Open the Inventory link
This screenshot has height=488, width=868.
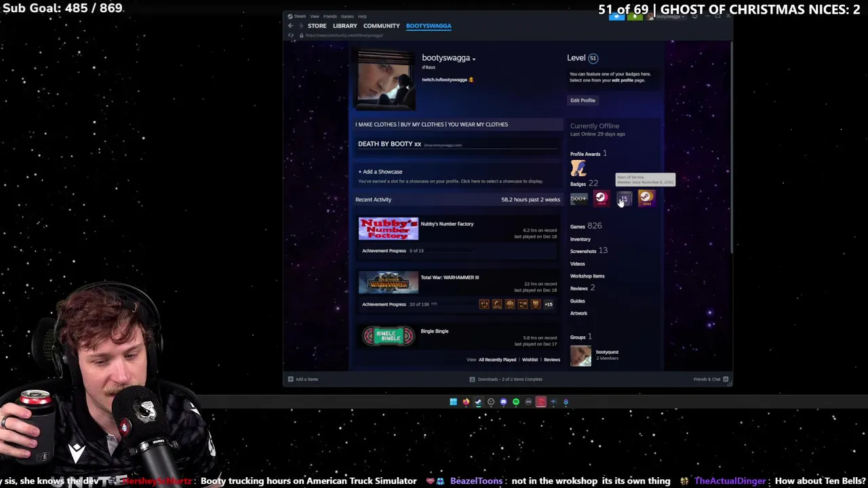pyautogui.click(x=580, y=239)
